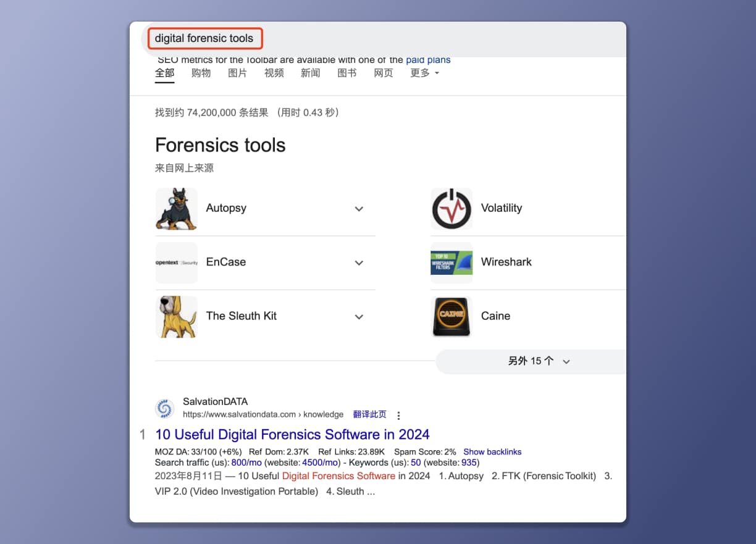Switch to the 图书 tab
This screenshot has width=756, height=544.
tap(347, 73)
